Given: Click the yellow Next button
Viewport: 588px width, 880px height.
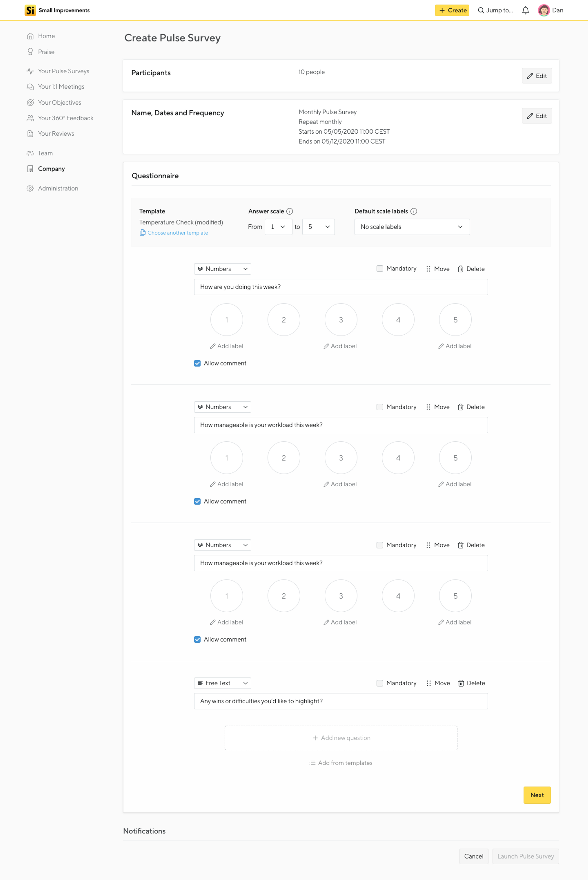Looking at the screenshot, I should pyautogui.click(x=537, y=795).
